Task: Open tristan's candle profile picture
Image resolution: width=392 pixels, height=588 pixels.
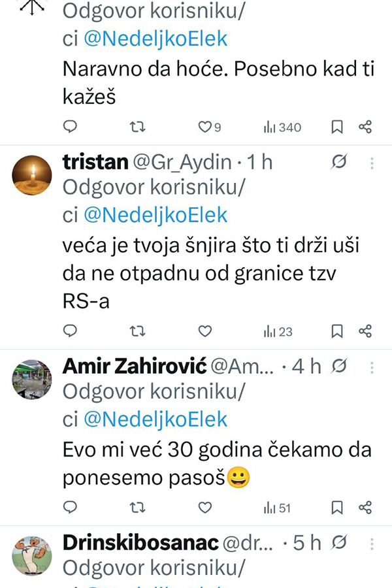Action: (33, 175)
